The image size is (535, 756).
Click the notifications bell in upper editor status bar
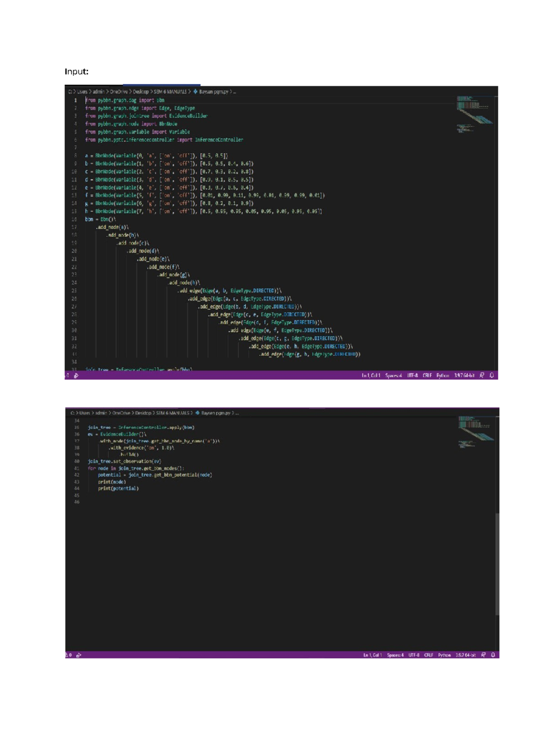tap(492, 375)
